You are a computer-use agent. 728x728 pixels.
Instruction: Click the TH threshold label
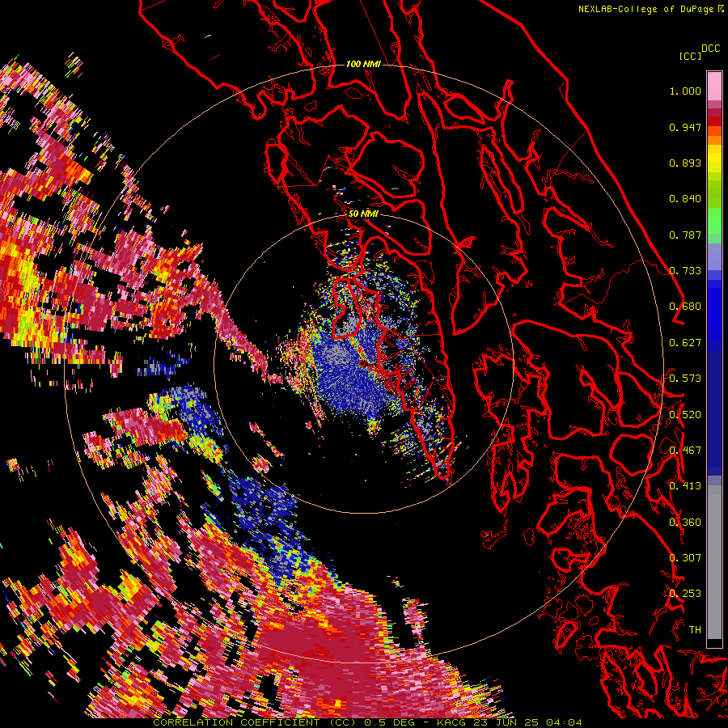[x=695, y=630]
